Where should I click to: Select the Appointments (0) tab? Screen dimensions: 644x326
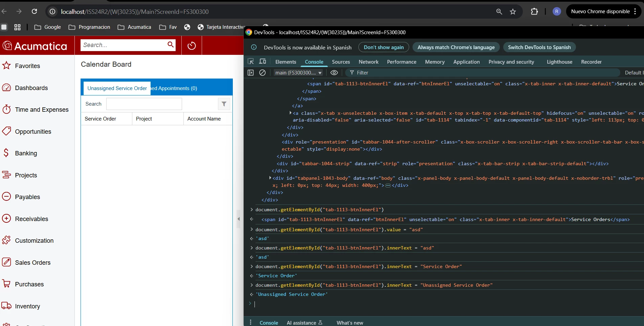(x=174, y=88)
